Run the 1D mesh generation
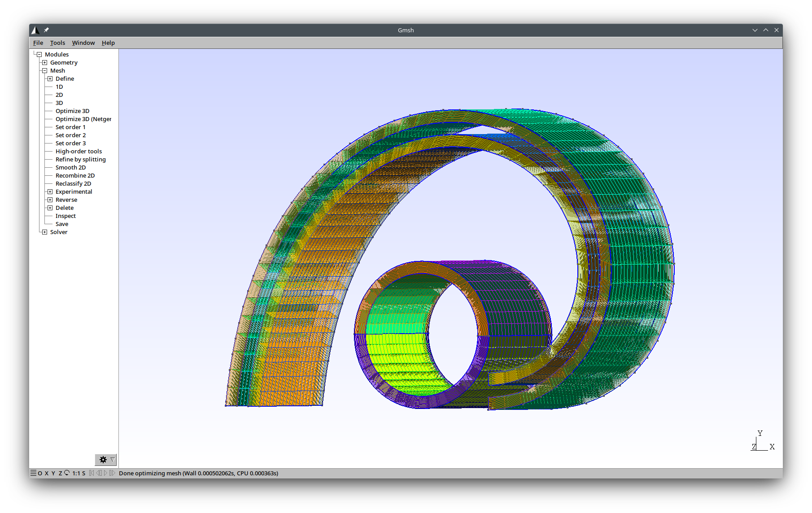 tap(59, 87)
